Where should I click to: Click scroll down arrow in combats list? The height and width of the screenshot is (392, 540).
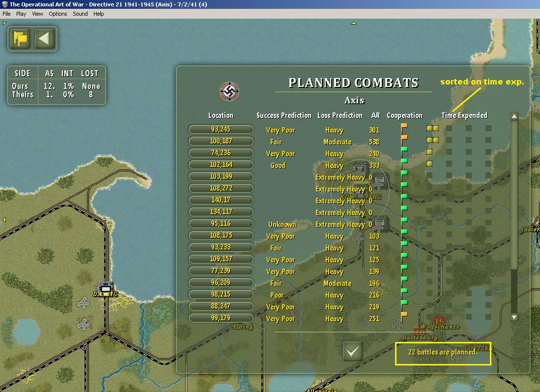coord(514,317)
